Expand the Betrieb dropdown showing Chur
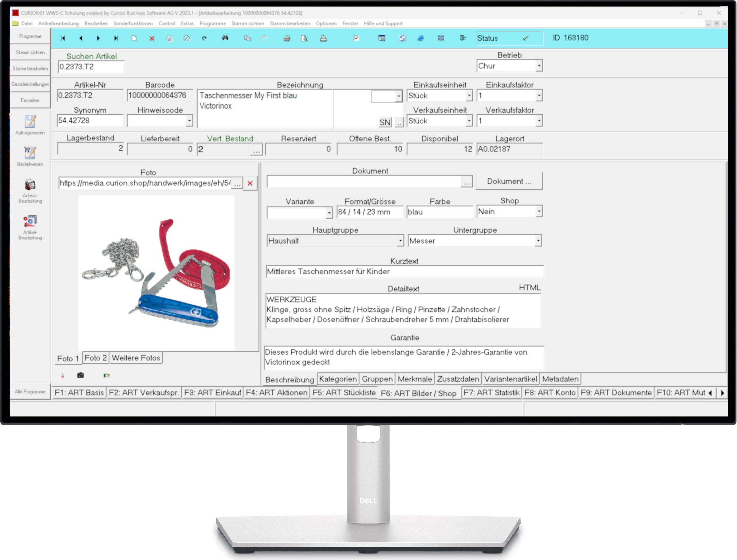Viewport: 737px width, 560px height. click(539, 66)
